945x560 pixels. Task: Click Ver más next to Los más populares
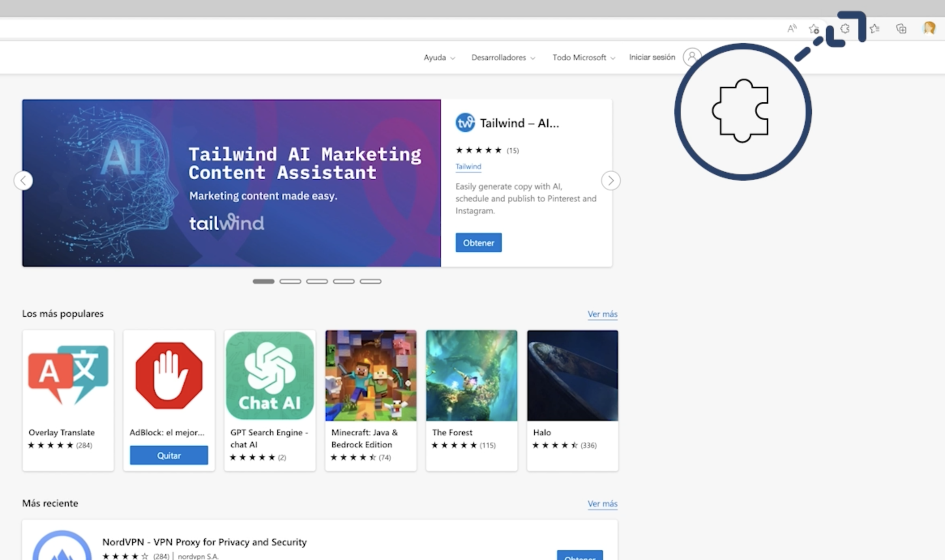point(603,314)
